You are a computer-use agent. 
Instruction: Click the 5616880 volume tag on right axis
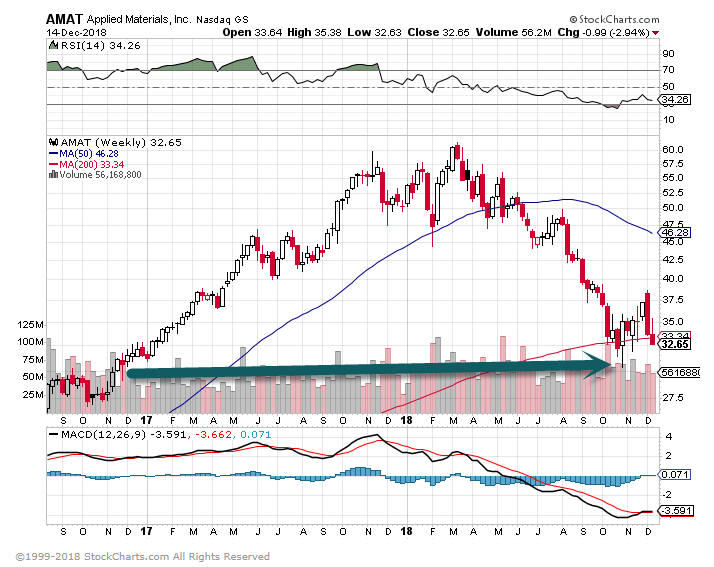click(x=680, y=373)
